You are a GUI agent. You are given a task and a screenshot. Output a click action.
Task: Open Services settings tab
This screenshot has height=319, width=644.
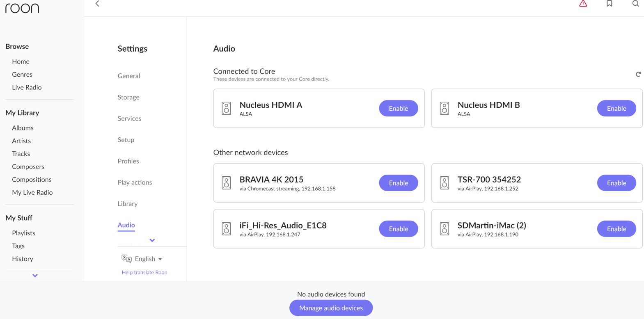129,118
